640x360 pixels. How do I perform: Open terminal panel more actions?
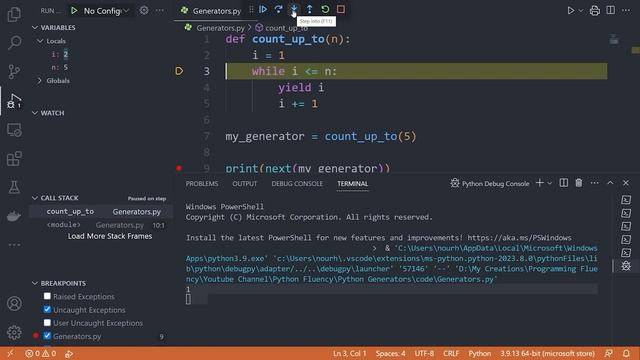click(594, 183)
